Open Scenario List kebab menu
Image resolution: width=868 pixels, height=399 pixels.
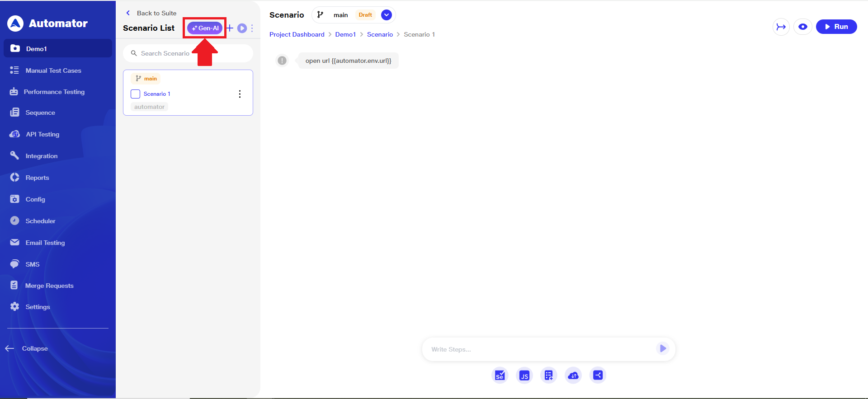click(252, 28)
